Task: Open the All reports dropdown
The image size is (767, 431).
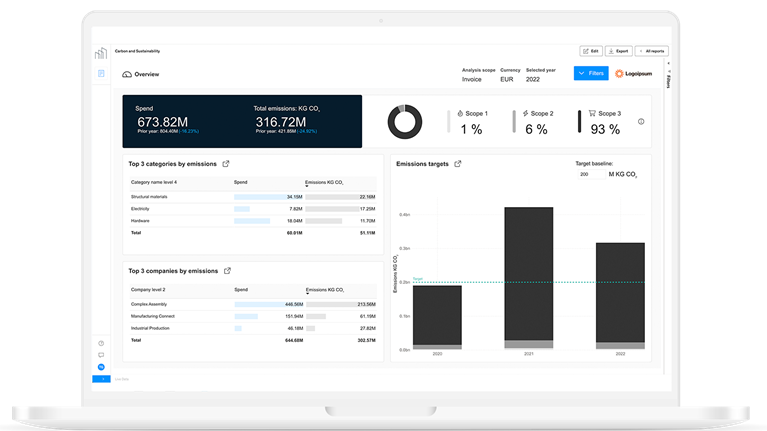Action: coord(650,50)
